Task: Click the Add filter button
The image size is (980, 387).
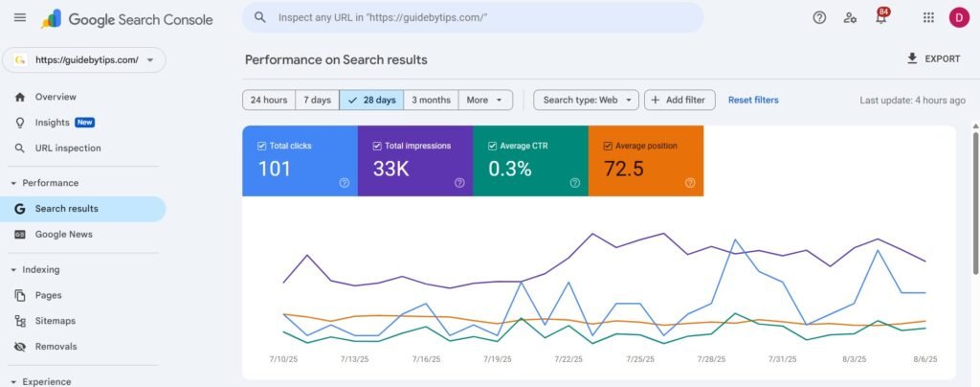Action: (x=679, y=100)
